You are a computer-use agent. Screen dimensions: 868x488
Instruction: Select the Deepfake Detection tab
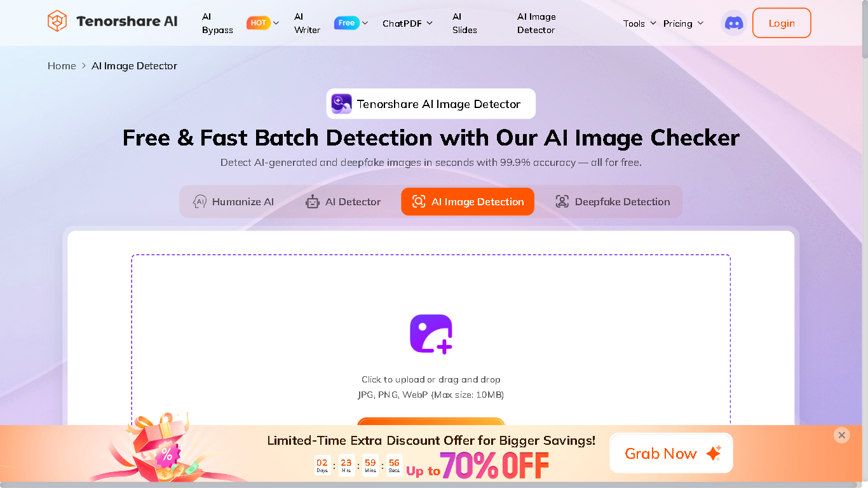(x=613, y=201)
